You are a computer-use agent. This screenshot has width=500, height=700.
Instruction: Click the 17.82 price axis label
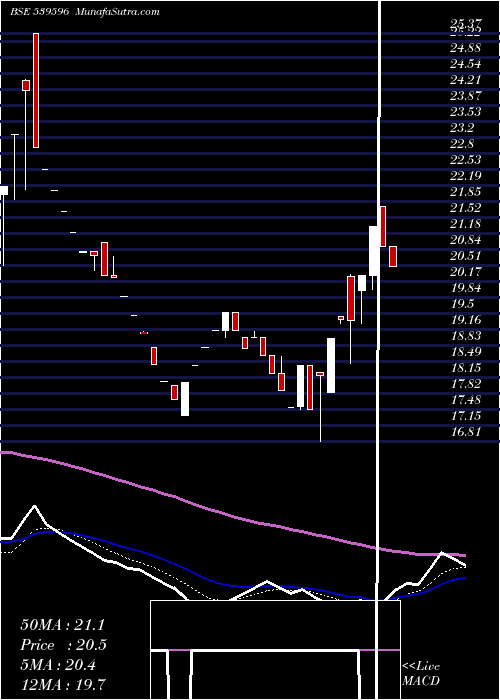[466, 384]
